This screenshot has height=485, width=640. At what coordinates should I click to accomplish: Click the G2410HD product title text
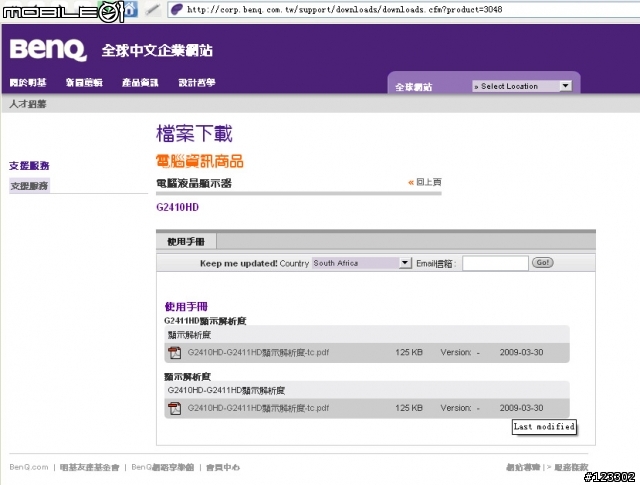(x=177, y=207)
